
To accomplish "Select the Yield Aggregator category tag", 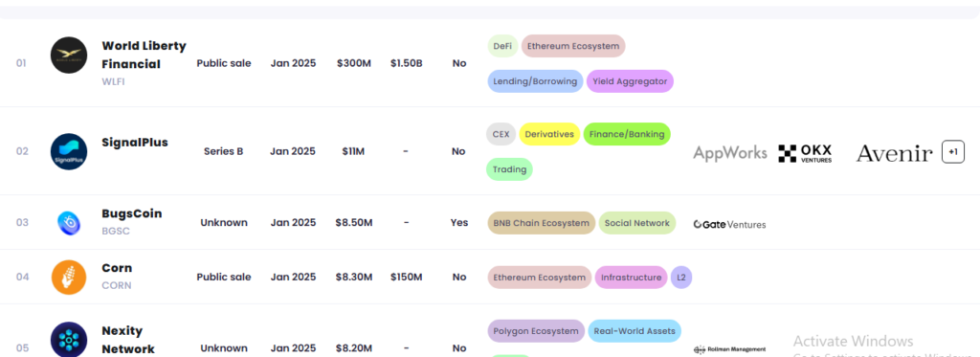I will click(x=630, y=81).
